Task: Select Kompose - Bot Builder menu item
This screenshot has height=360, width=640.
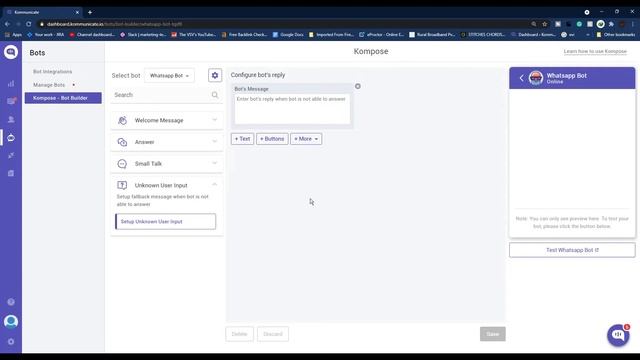Action: click(63, 98)
